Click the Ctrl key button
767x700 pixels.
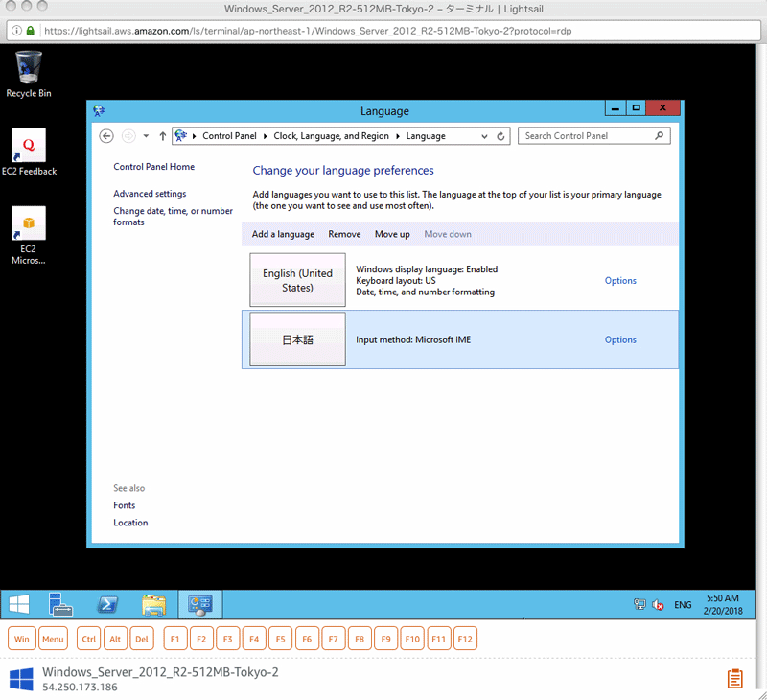click(88, 639)
